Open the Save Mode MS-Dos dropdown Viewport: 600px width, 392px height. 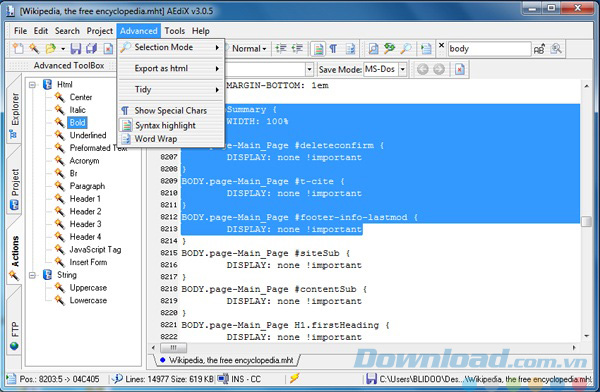[x=403, y=69]
